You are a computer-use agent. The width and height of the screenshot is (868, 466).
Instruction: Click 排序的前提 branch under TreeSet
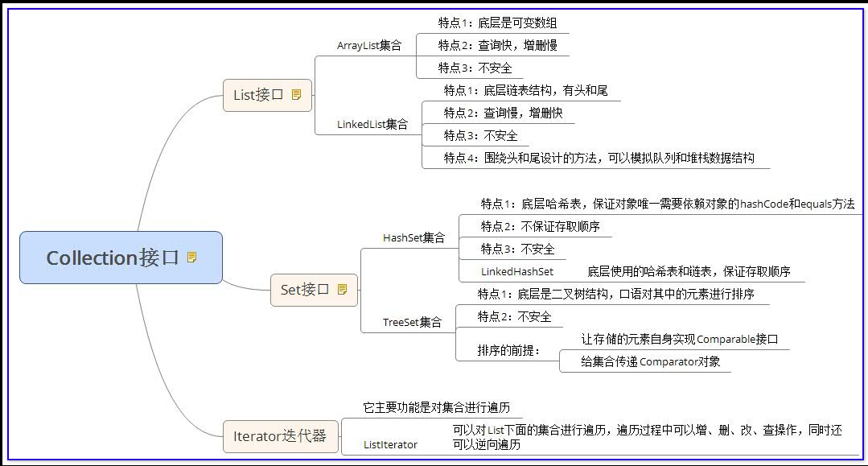[509, 350]
